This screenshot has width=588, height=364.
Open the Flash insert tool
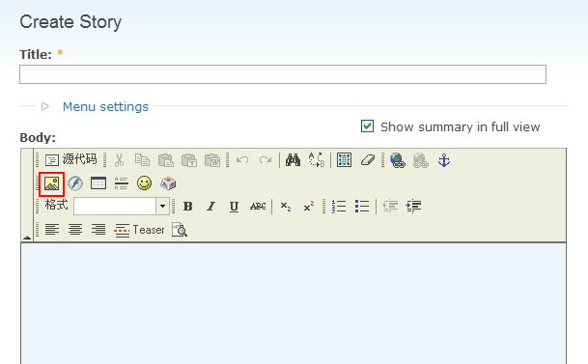[x=75, y=183]
